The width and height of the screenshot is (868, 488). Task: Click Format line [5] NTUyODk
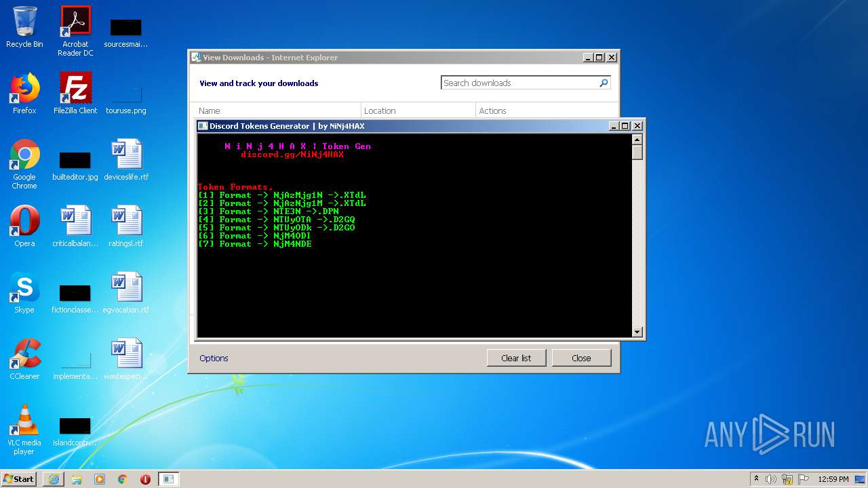tap(277, 228)
